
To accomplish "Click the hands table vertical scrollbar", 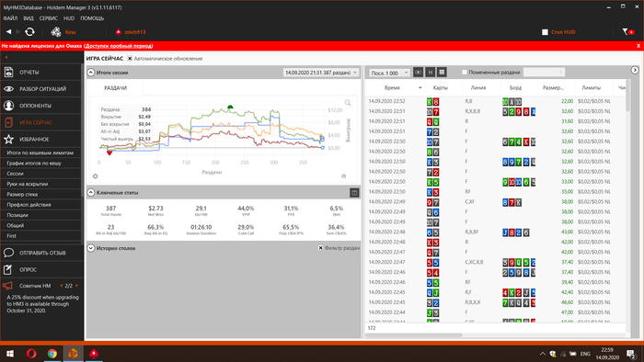I will click(627, 96).
